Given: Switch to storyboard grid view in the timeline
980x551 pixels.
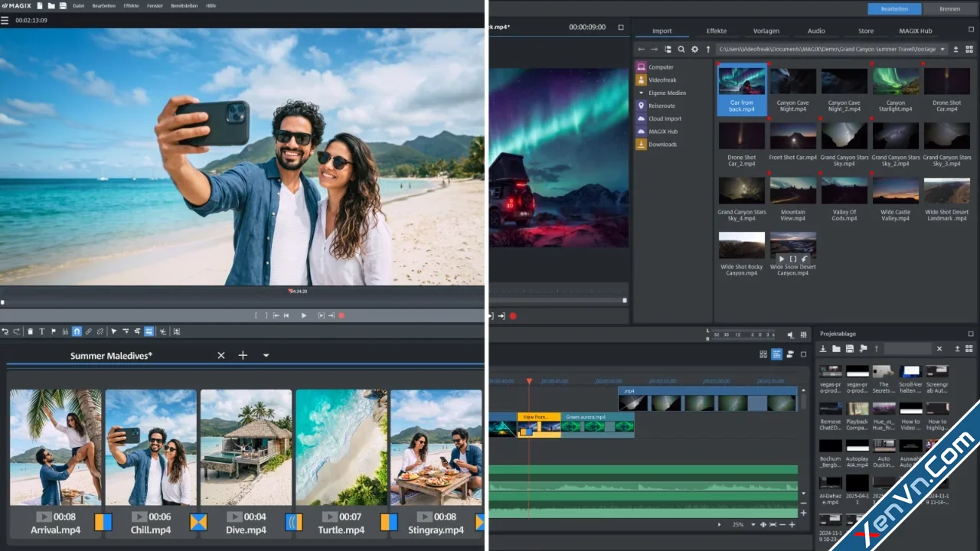Looking at the screenshot, I should (x=763, y=354).
